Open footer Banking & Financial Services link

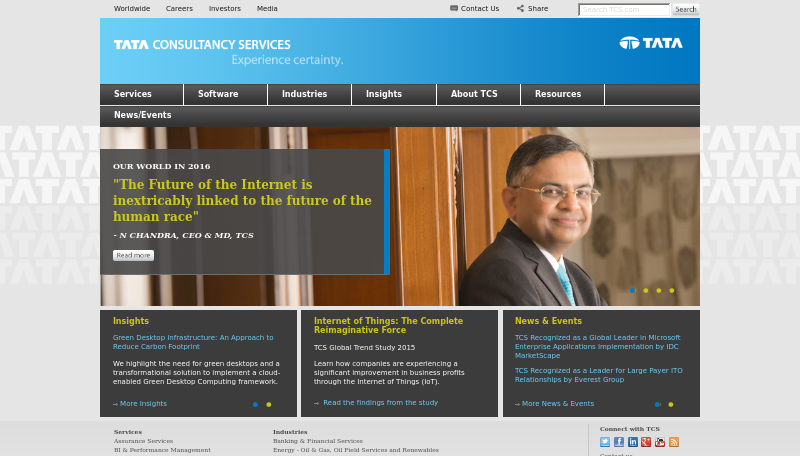click(317, 441)
